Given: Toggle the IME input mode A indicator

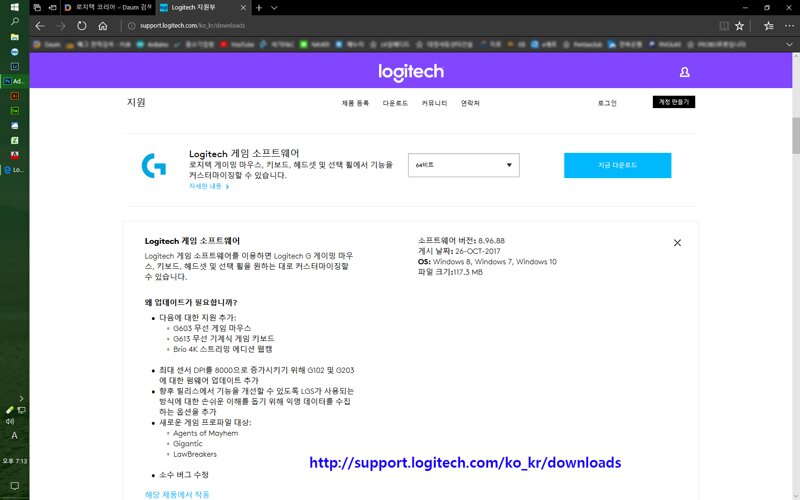Looking at the screenshot, I should [x=14, y=436].
